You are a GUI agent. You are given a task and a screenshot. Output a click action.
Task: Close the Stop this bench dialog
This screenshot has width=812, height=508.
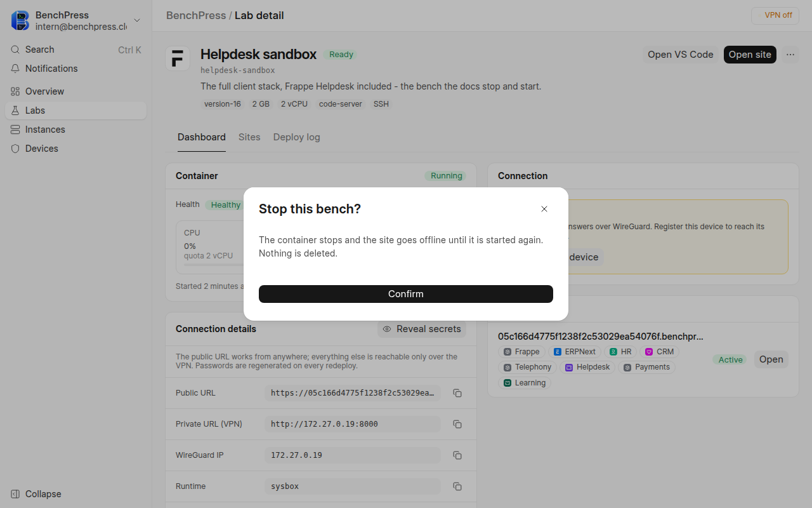[544, 209]
